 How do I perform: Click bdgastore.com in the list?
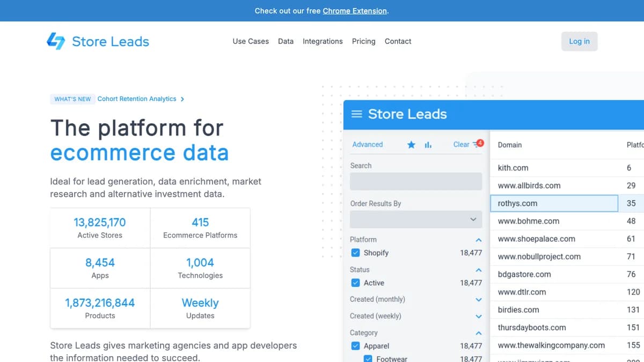pyautogui.click(x=524, y=274)
